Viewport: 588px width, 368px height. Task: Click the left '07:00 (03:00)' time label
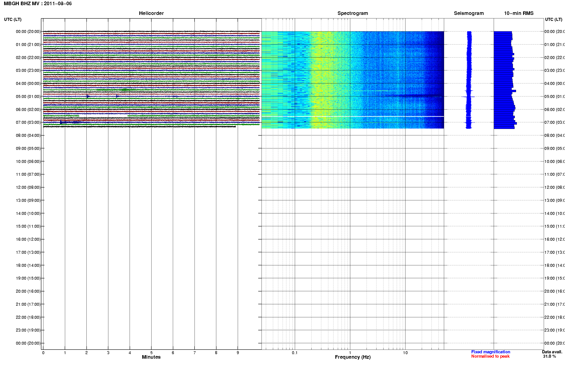click(28, 122)
